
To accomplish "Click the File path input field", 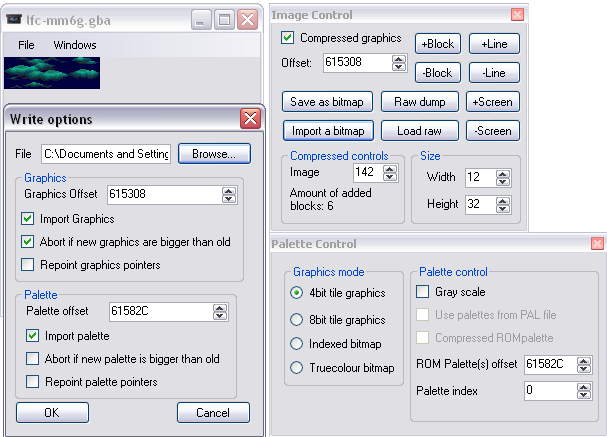I will 107,154.
